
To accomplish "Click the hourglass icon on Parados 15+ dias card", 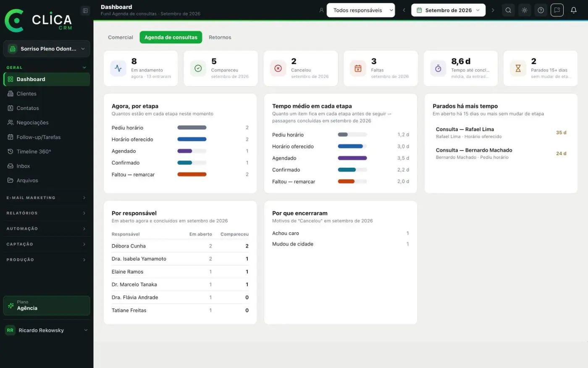I will pos(518,68).
